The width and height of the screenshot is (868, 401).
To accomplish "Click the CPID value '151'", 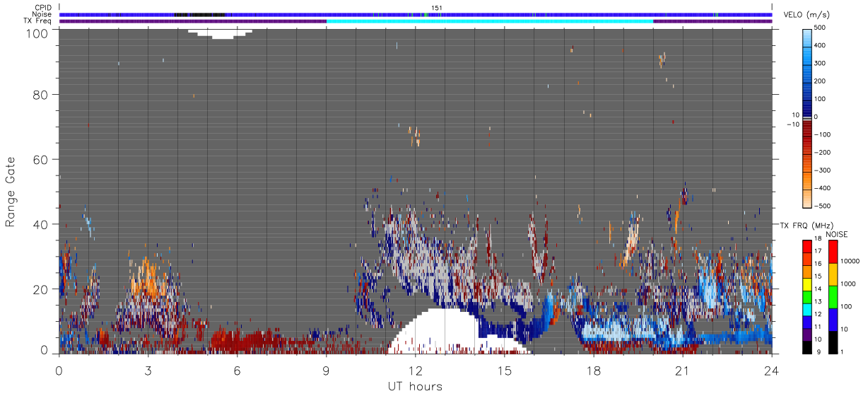I will pyautogui.click(x=437, y=8).
